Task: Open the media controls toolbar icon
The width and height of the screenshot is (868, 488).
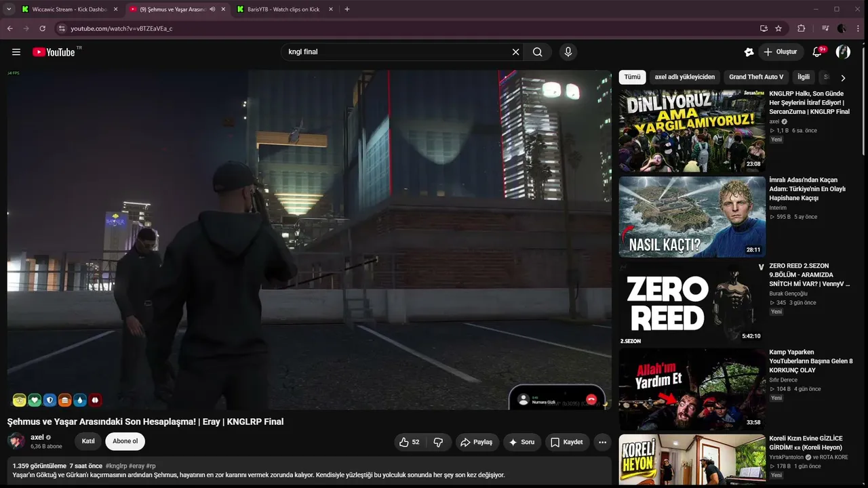Action: [825, 28]
